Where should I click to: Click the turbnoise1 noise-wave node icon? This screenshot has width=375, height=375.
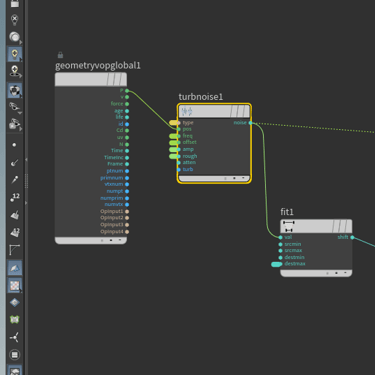pyautogui.click(x=187, y=111)
